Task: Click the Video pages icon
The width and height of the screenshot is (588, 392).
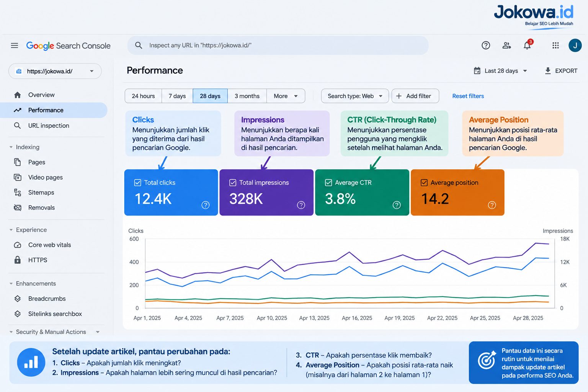Action: 17,177
